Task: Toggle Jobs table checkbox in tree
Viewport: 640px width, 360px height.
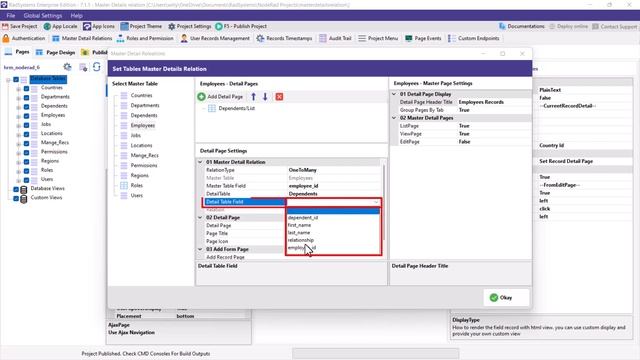Action: (26, 125)
